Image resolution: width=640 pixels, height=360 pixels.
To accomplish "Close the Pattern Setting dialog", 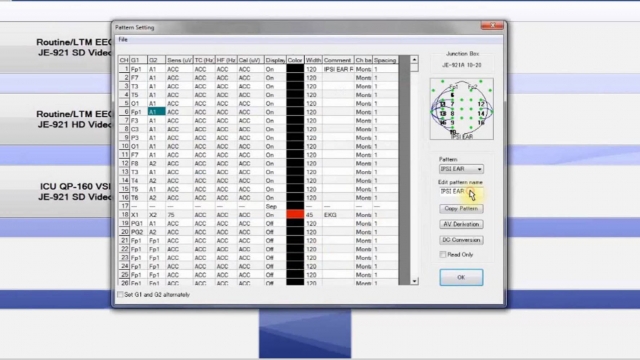I will point(492,26).
